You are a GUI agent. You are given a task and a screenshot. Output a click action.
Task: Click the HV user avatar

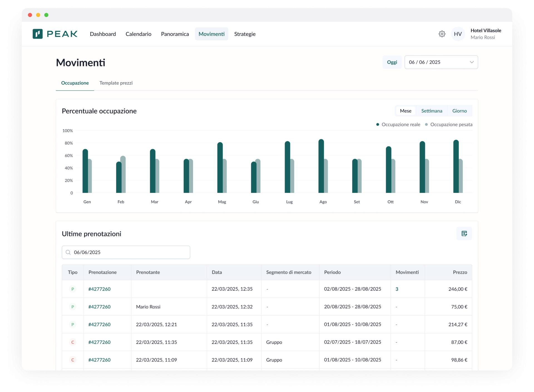pyautogui.click(x=458, y=34)
